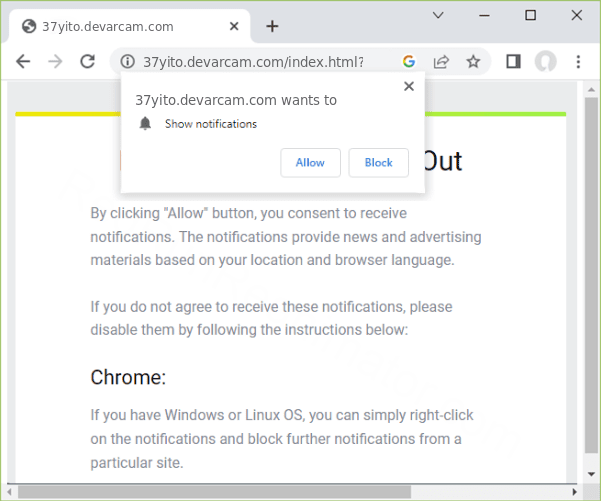Click the browser Back arrow button
Viewport: 601px width, 501px height.
point(23,62)
